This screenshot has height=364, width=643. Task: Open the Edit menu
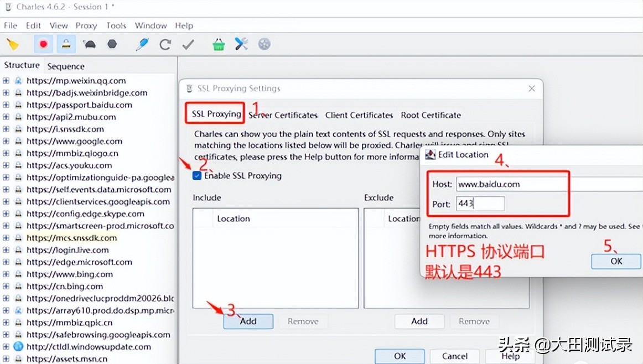[33, 25]
